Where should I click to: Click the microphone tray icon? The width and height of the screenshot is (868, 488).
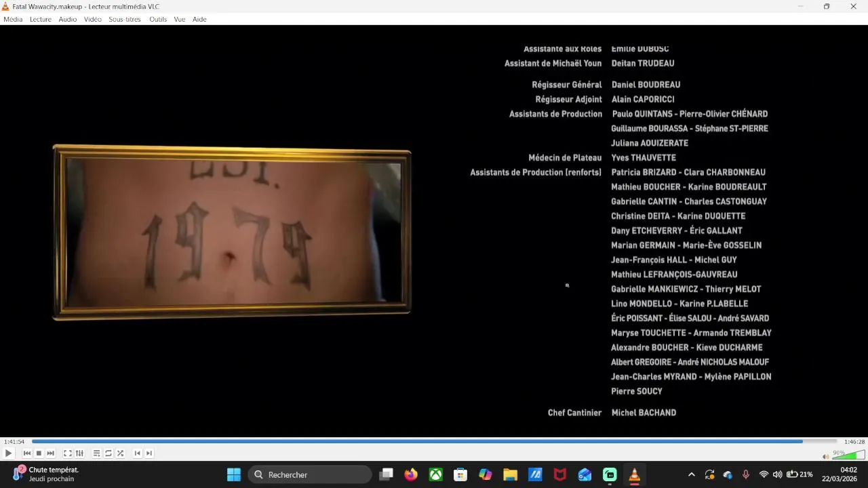746,474
